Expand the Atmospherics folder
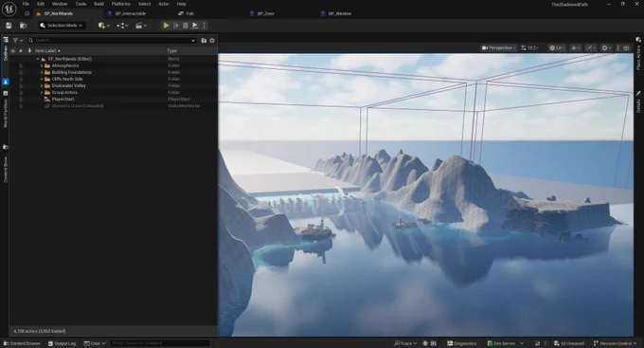The image size is (644, 348). point(42,65)
